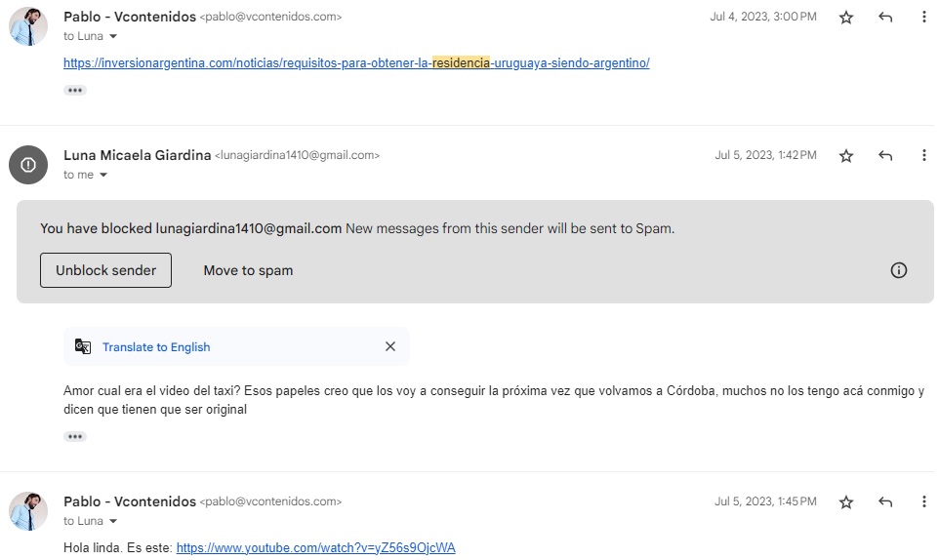Reply to Pablo's Jul 5 1:45 PM email

coord(885,502)
